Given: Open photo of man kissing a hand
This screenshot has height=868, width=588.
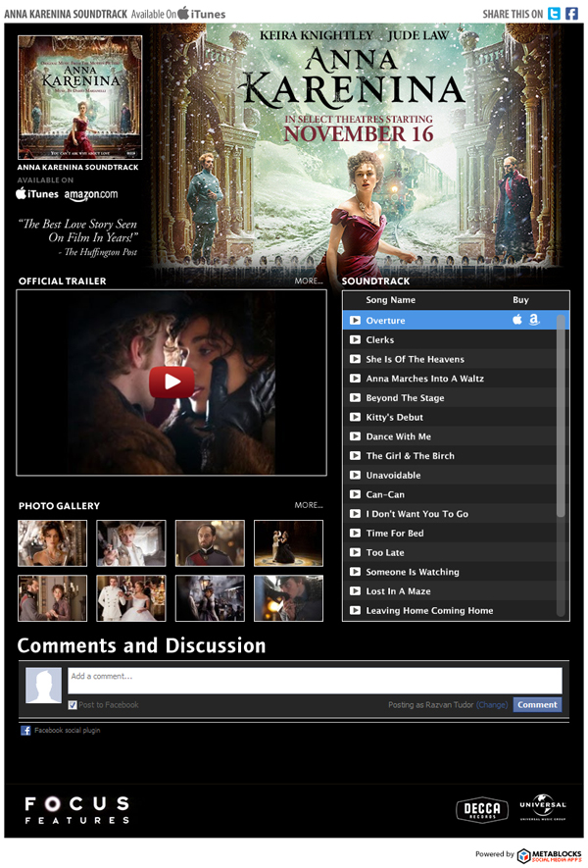Looking at the screenshot, I should 289,598.
